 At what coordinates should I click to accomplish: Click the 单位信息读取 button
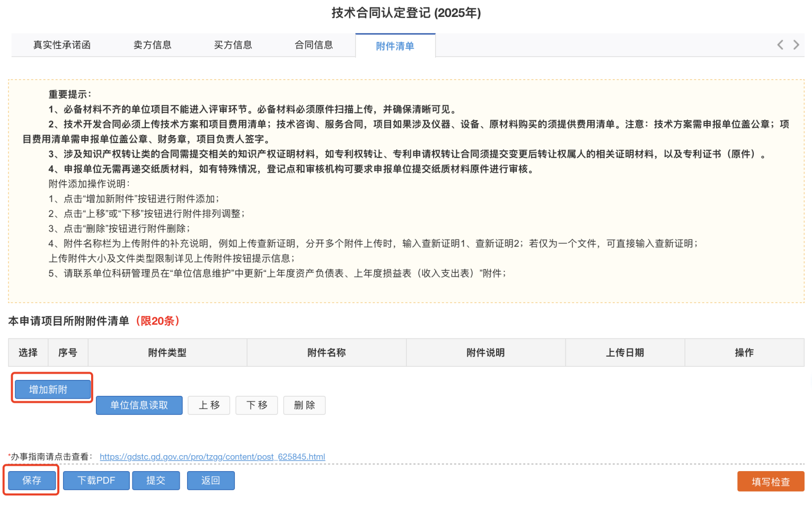pyautogui.click(x=139, y=405)
